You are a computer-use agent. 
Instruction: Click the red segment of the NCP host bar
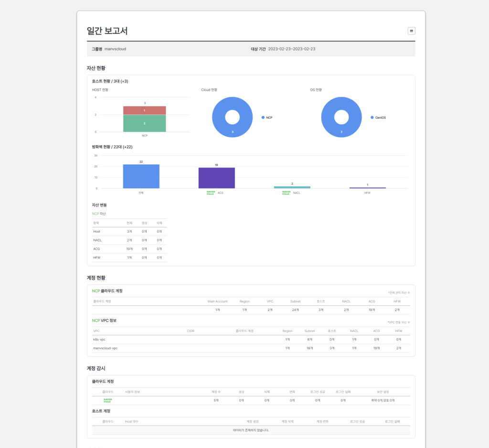(146, 109)
